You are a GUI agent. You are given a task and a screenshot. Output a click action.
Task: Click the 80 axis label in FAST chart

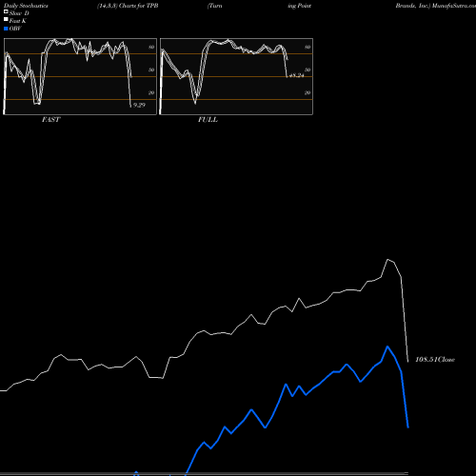pyautogui.click(x=151, y=47)
